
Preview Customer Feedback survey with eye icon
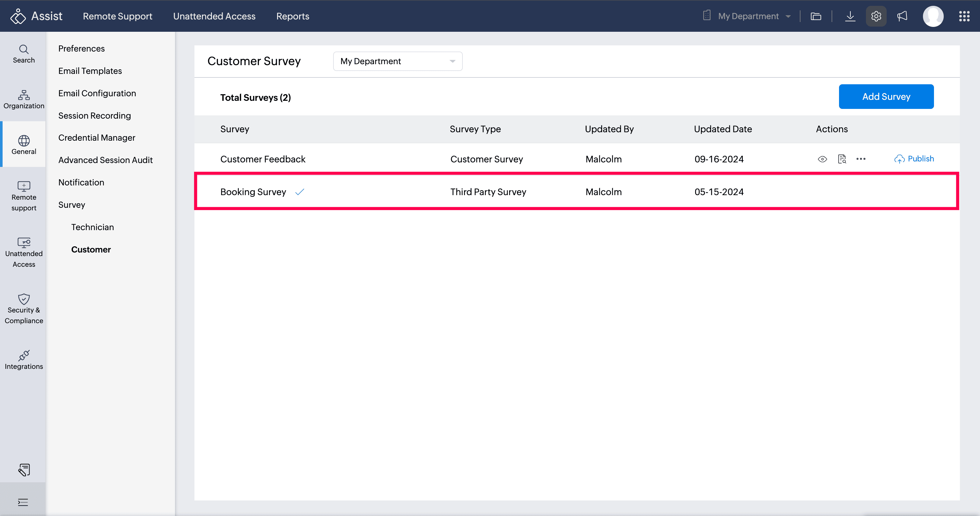[822, 159]
